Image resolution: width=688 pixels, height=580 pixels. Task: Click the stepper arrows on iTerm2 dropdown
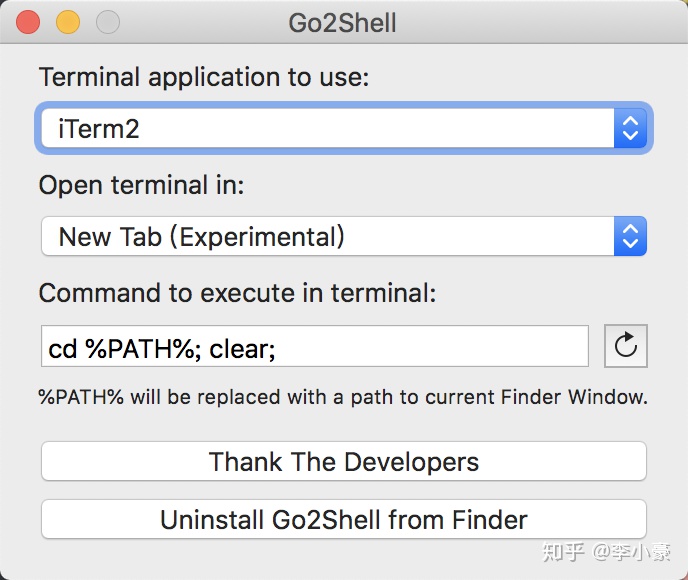coord(630,129)
